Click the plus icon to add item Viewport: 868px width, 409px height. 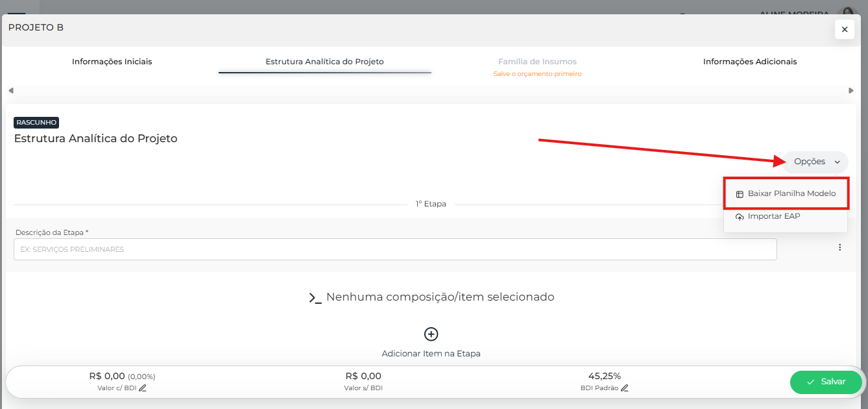click(431, 334)
